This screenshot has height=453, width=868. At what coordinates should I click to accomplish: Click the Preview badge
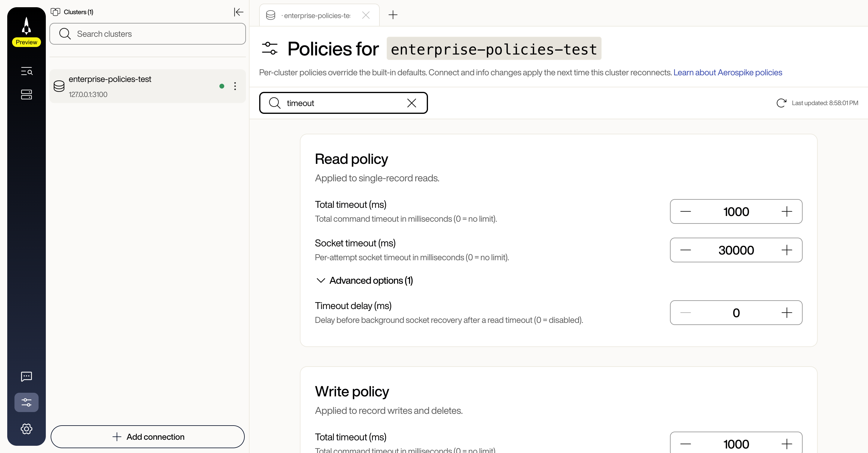[26, 42]
